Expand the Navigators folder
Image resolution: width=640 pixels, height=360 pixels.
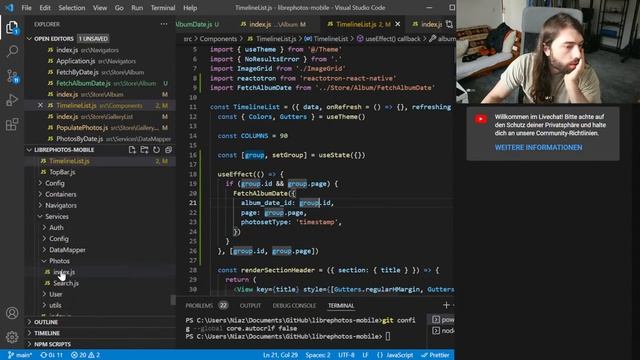tap(61, 205)
